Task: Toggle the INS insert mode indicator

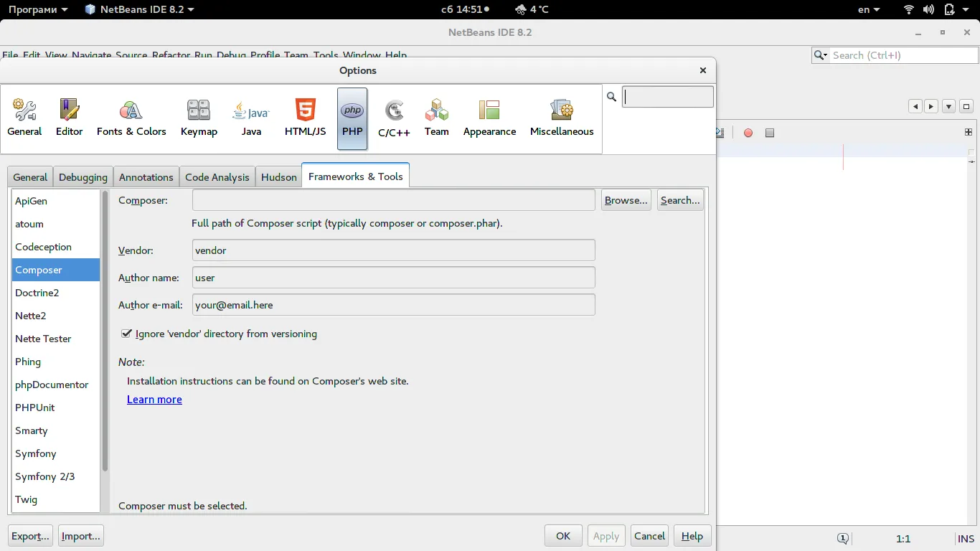Action: click(x=966, y=539)
